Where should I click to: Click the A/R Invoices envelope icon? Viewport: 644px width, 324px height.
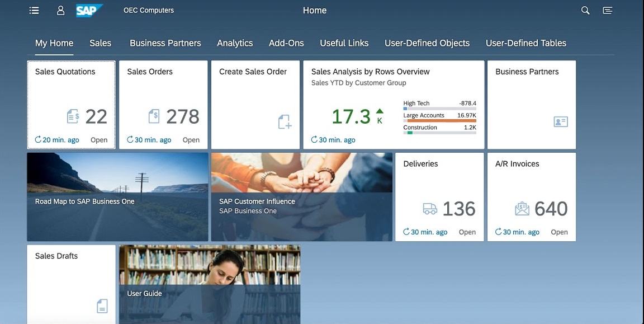click(522, 209)
